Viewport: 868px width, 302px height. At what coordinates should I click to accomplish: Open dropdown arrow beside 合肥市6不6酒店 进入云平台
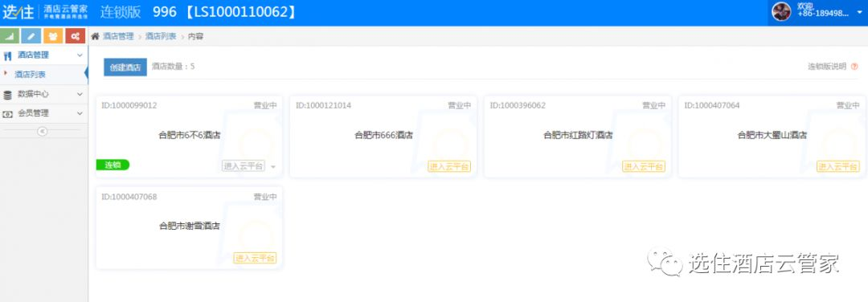[x=273, y=166]
